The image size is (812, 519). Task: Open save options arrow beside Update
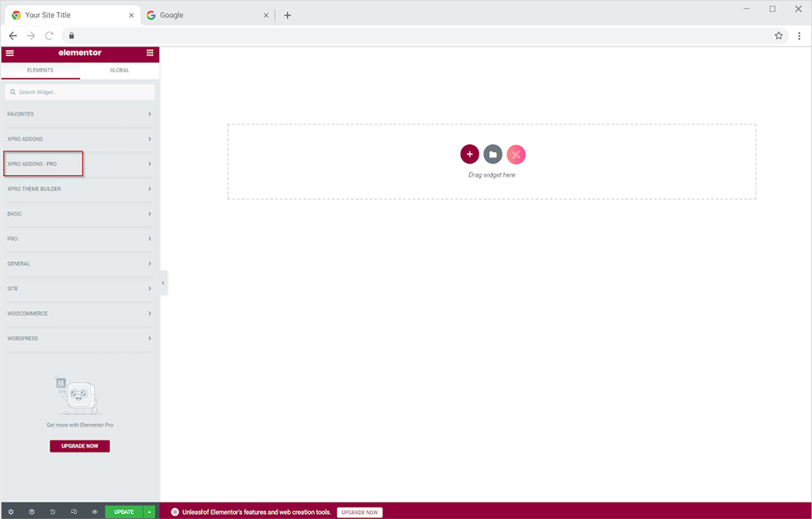coord(150,512)
